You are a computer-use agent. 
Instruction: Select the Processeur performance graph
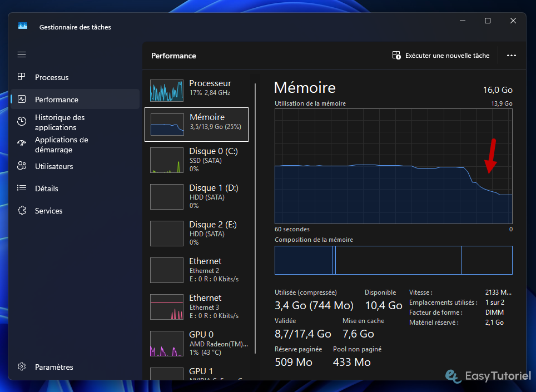167,90
